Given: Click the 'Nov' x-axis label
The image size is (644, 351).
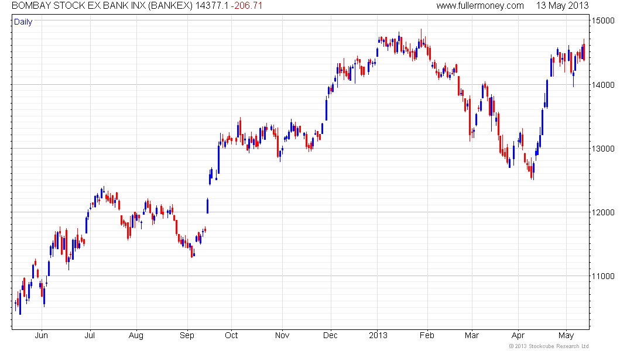Looking at the screenshot, I should pos(282,335).
